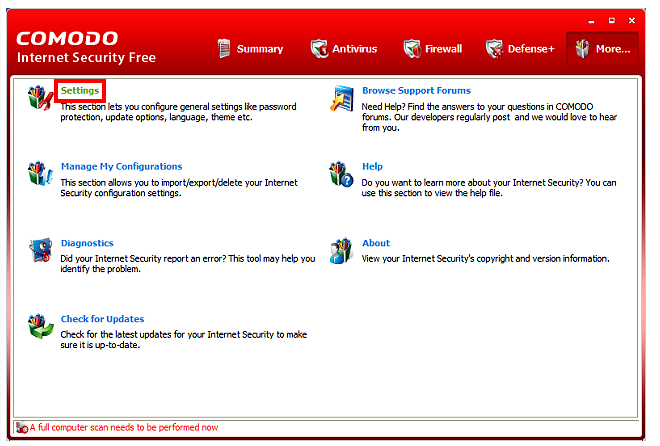Screen dimensions: 660x446
Task: Go to the Firewall tab
Action: tap(433, 49)
